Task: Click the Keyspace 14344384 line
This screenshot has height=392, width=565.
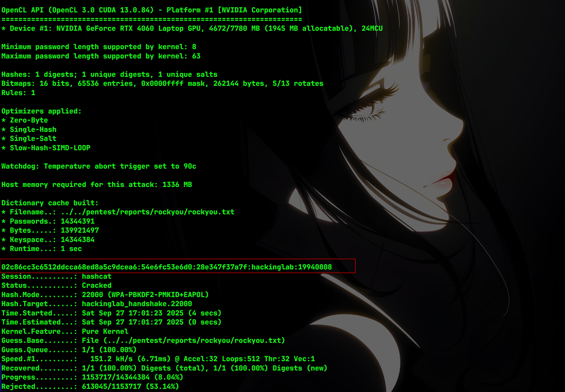Action: tap(48, 240)
